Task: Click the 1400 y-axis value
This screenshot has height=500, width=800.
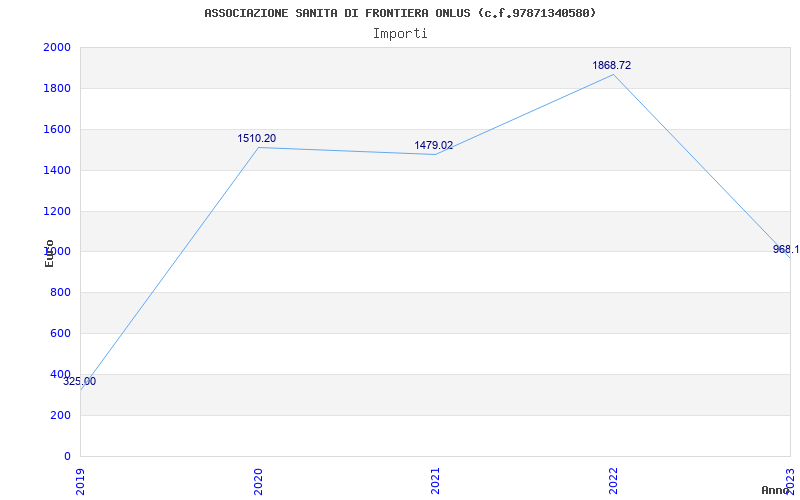Action: (57, 170)
